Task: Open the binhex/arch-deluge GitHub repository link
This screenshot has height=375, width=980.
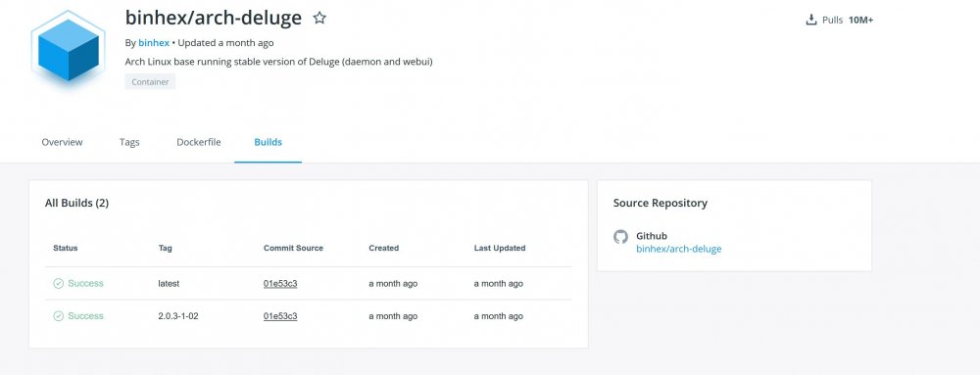Action: 679,249
